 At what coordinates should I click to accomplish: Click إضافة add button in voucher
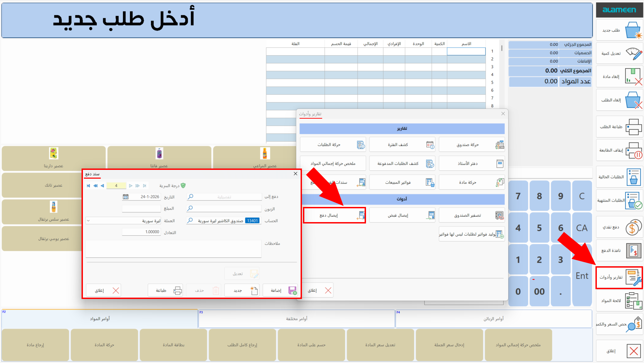280,291
